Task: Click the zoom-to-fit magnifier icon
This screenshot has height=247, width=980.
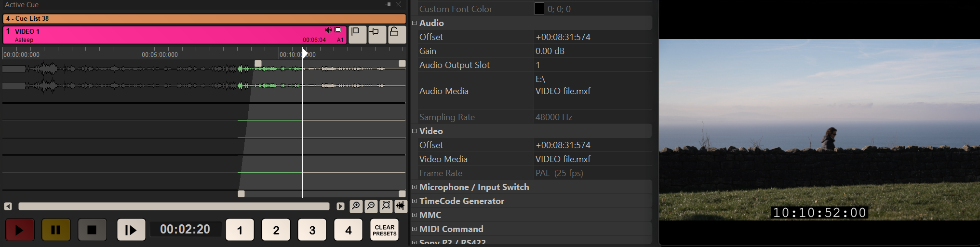Action: pyautogui.click(x=386, y=206)
